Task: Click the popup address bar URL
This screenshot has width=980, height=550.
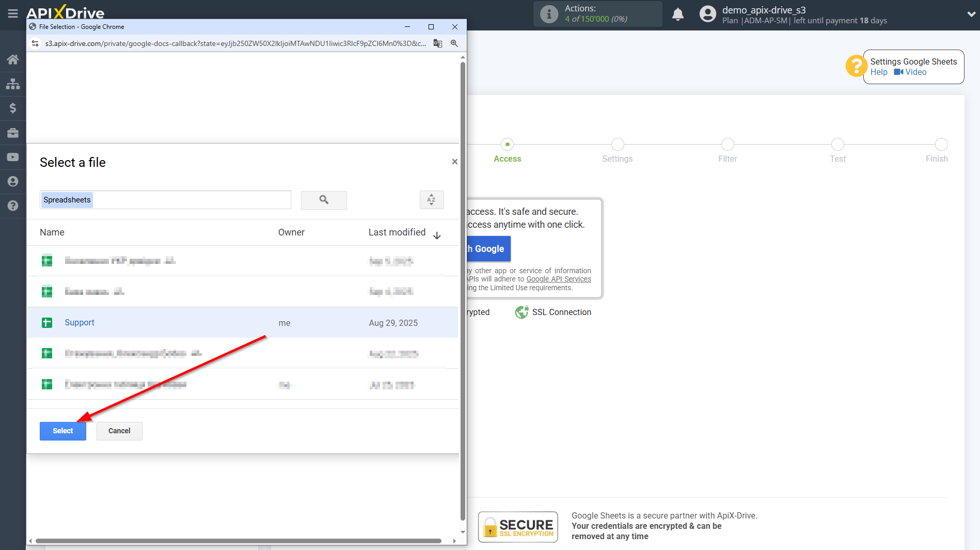Action: click(x=235, y=43)
